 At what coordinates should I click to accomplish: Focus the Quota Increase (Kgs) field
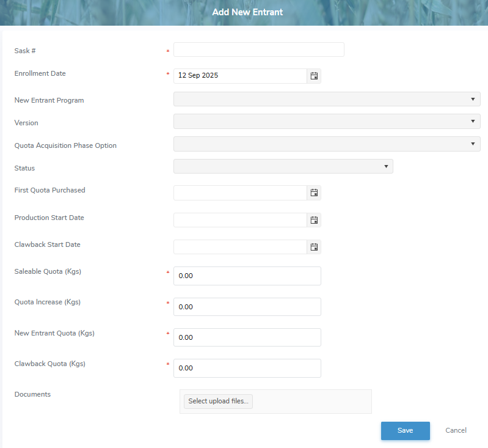click(x=247, y=307)
